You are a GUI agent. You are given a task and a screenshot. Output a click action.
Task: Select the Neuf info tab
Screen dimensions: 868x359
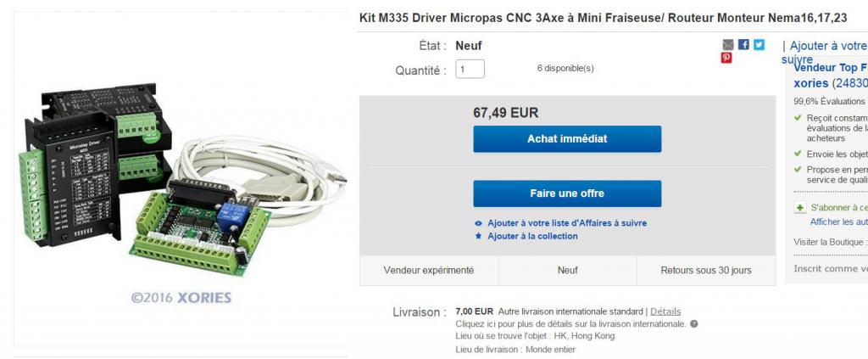[x=567, y=271]
